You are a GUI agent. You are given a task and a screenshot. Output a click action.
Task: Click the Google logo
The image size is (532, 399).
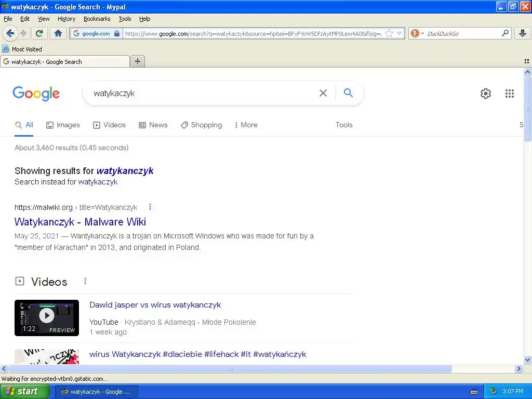pos(36,94)
